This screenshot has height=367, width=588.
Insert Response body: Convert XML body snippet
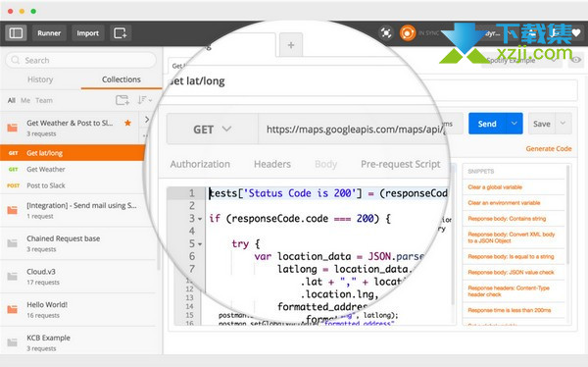(x=512, y=237)
